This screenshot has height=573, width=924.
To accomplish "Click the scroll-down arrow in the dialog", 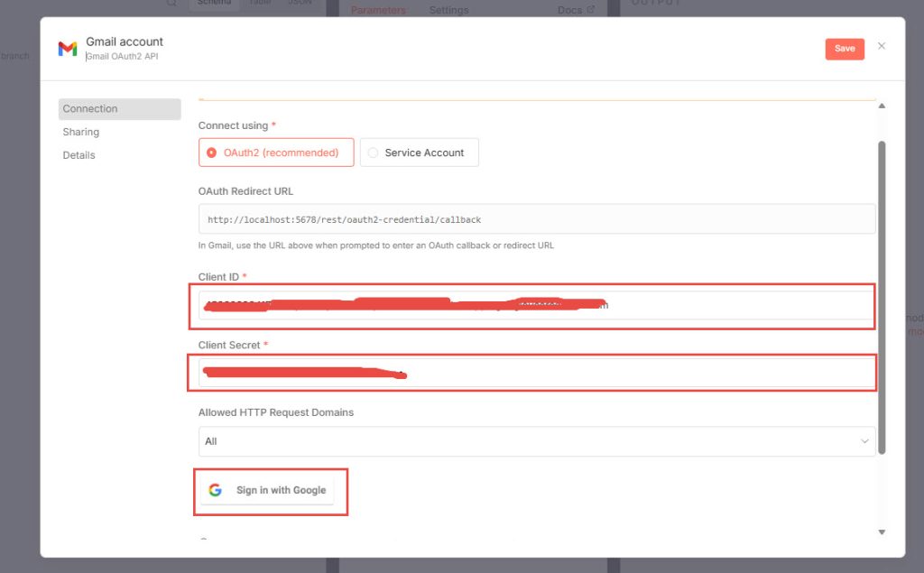I will pos(882,532).
